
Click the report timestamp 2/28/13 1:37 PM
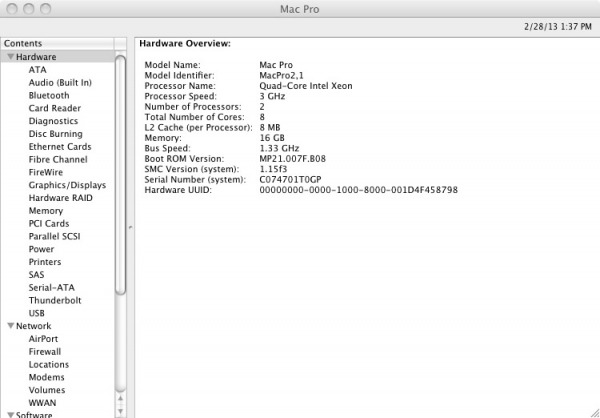pos(558,27)
